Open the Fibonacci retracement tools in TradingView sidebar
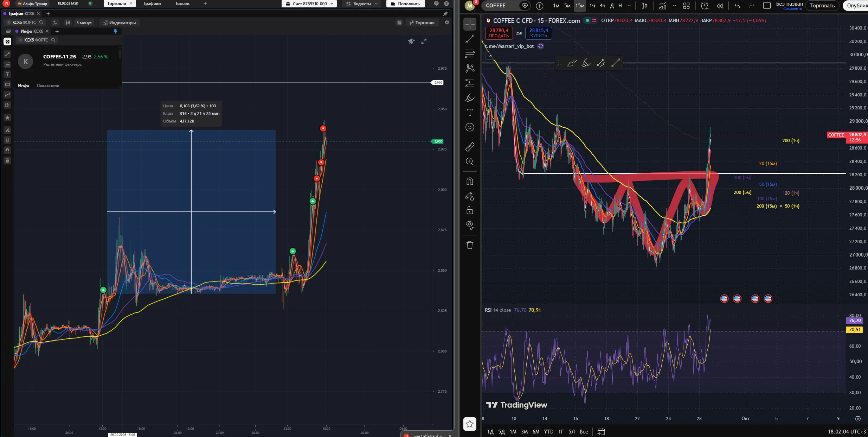Screen dimensions: 868x437 click(x=470, y=53)
